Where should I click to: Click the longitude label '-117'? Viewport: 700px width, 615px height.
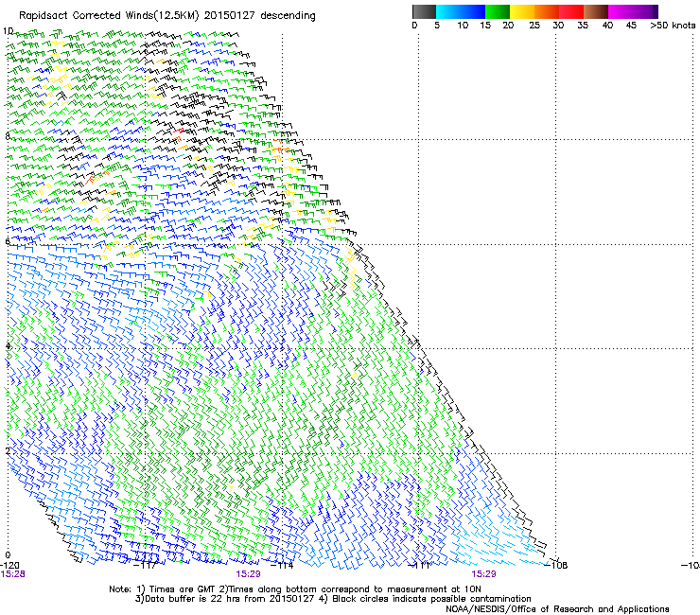[x=145, y=566]
